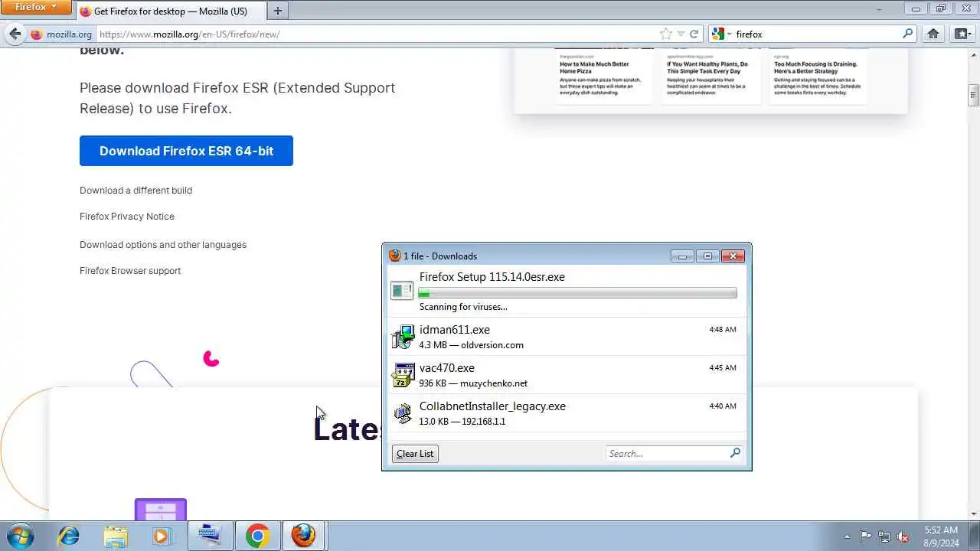Viewport: 980px width, 551px height.
Task: Open Download a different build link
Action: (136, 190)
